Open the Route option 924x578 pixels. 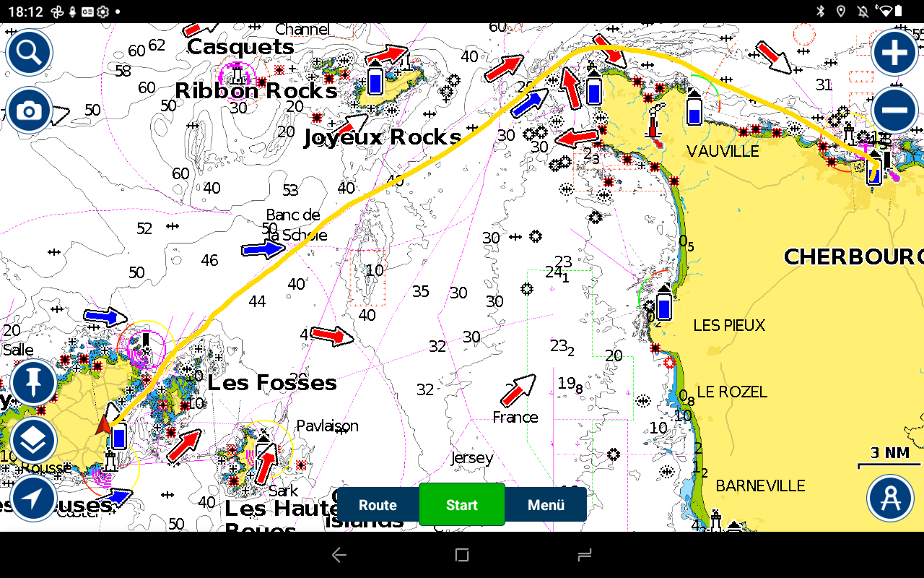[x=378, y=504]
